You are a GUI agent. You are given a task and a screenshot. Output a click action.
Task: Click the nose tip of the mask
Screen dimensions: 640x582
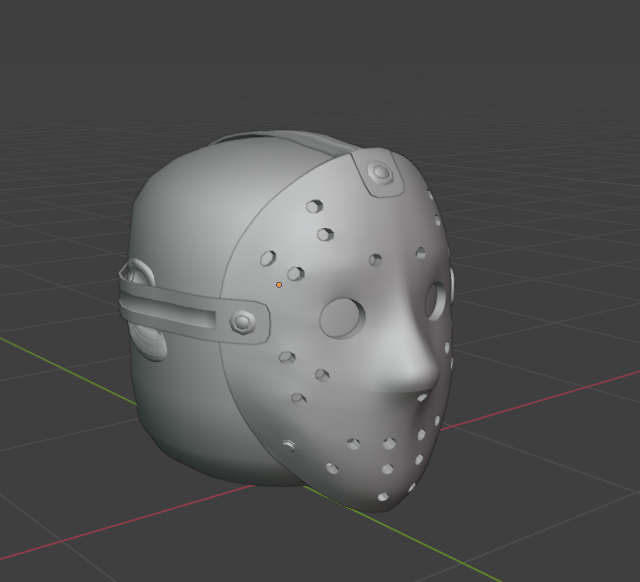tap(424, 373)
